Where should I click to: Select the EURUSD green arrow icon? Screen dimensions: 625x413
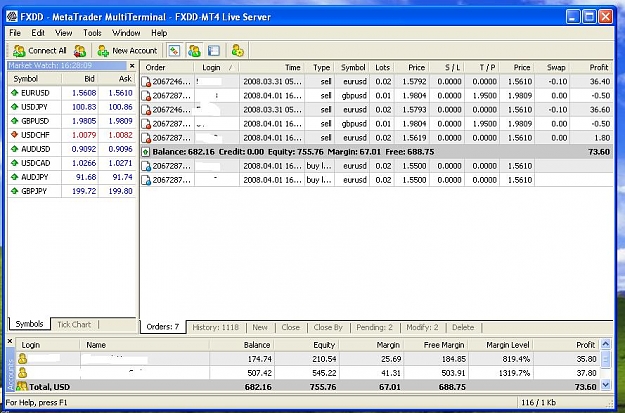point(15,93)
